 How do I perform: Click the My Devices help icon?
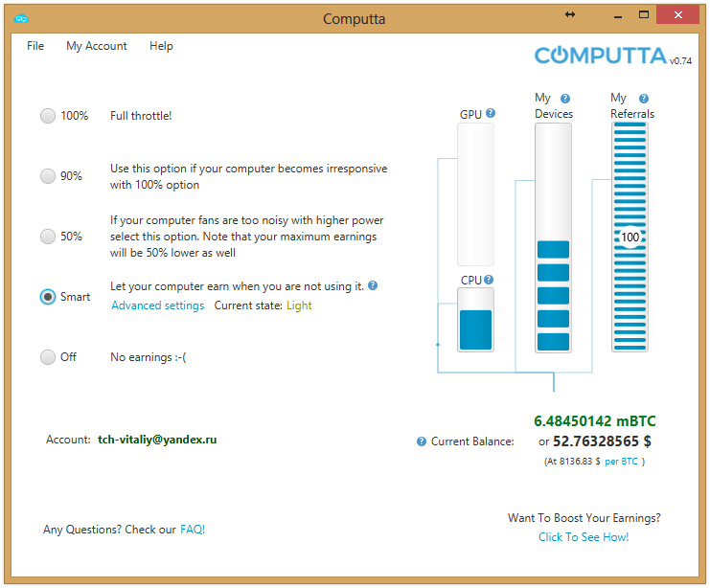[x=565, y=99]
